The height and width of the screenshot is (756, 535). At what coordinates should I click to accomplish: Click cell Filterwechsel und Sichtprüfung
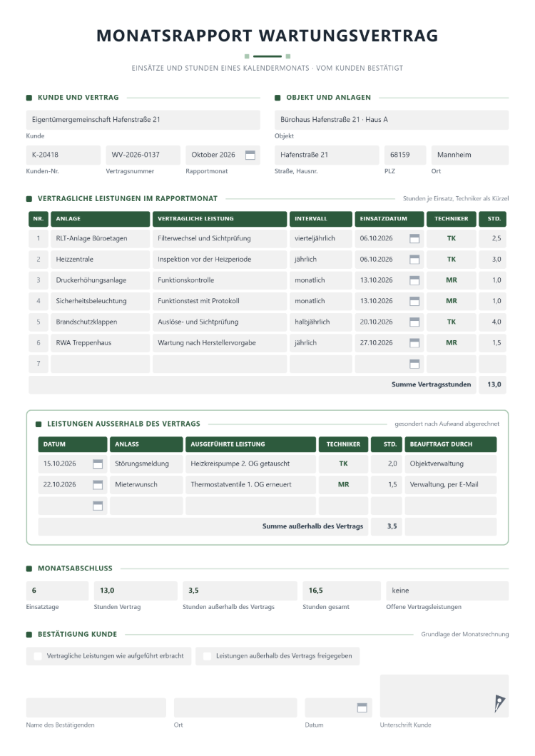(220, 238)
